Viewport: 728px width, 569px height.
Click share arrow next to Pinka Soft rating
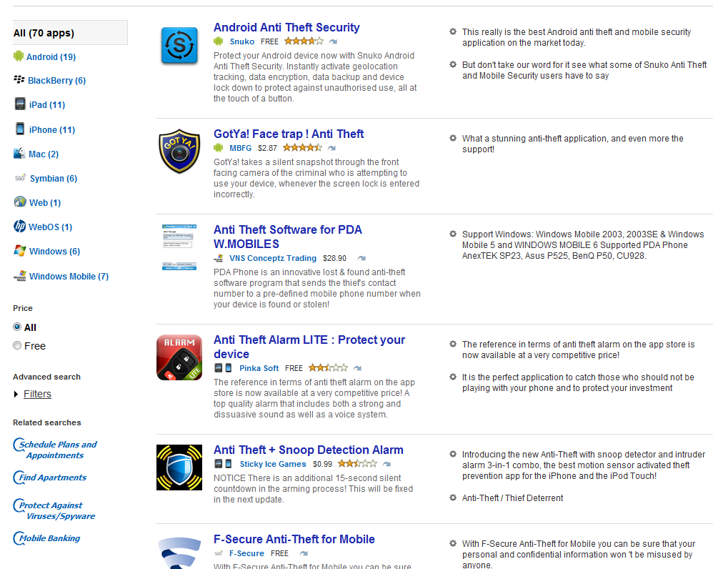coord(357,368)
